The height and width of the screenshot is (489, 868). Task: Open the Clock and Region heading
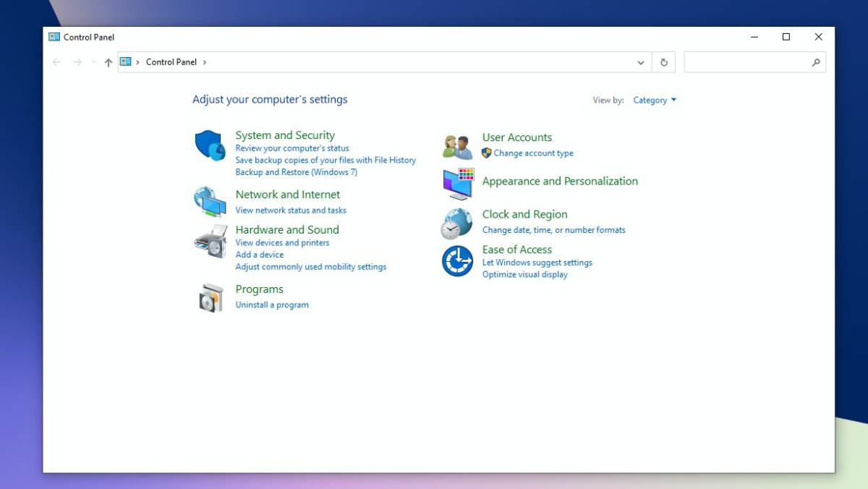point(525,215)
